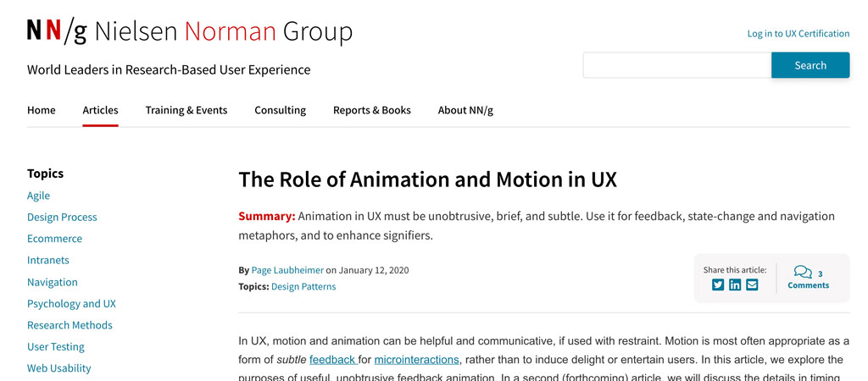
Task: Open the Consulting nav item
Action: tap(280, 110)
